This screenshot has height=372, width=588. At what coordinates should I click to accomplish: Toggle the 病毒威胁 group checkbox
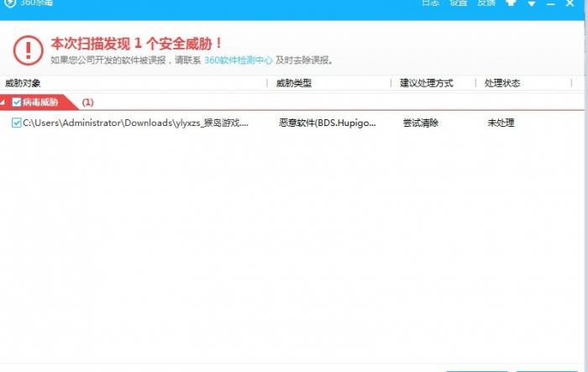tap(17, 102)
